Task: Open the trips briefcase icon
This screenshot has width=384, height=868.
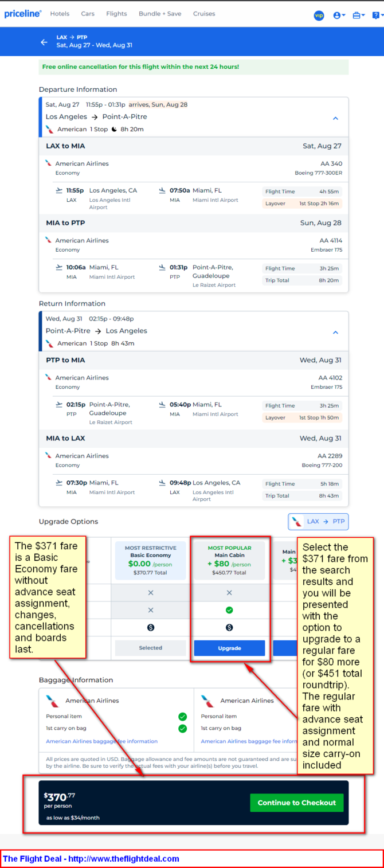Action: (x=356, y=15)
